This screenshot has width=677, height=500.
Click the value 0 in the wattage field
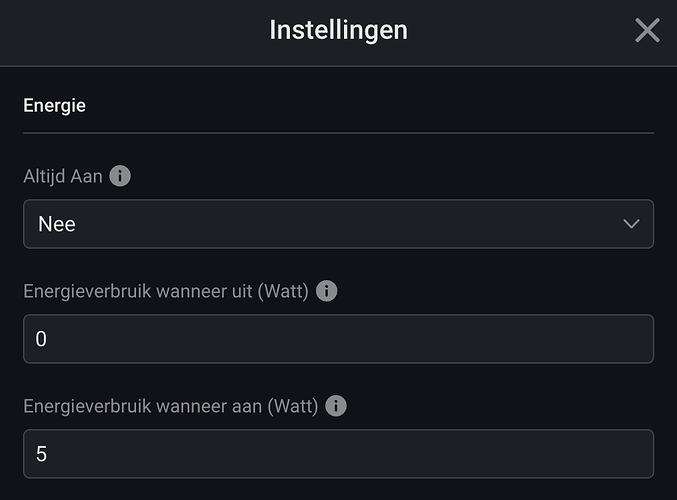click(41, 339)
